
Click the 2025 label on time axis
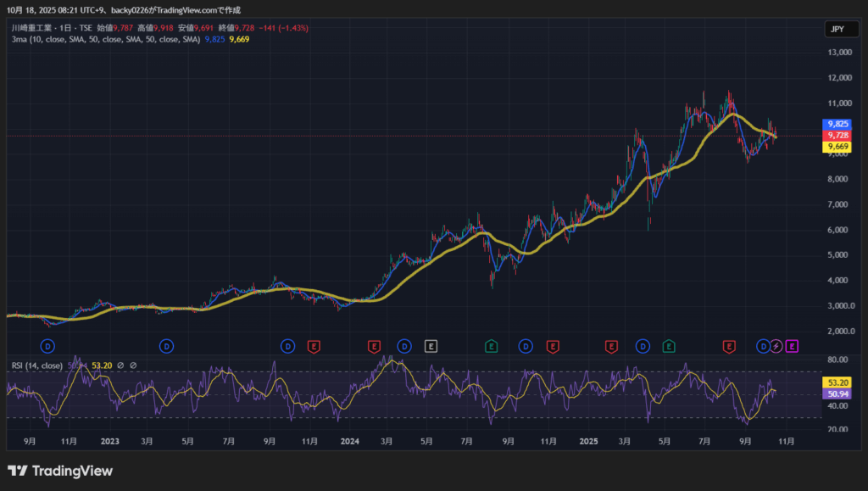click(588, 442)
